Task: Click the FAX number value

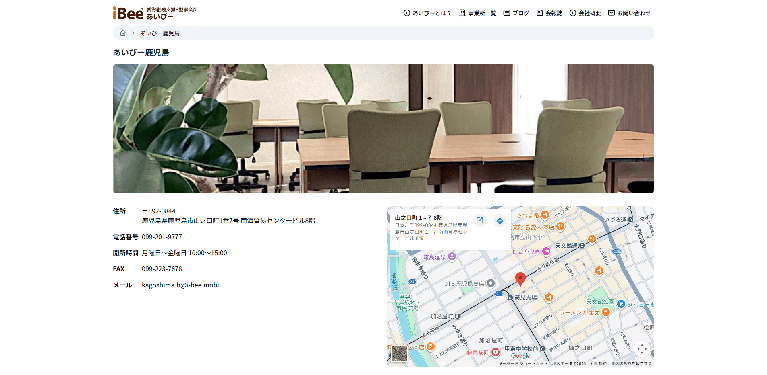Action: pos(162,268)
